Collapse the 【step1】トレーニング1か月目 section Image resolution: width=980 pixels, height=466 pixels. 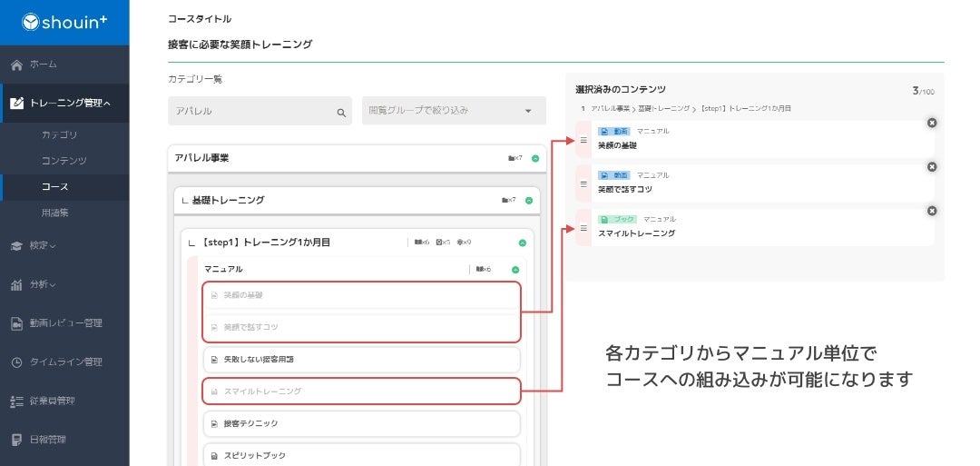523,243
